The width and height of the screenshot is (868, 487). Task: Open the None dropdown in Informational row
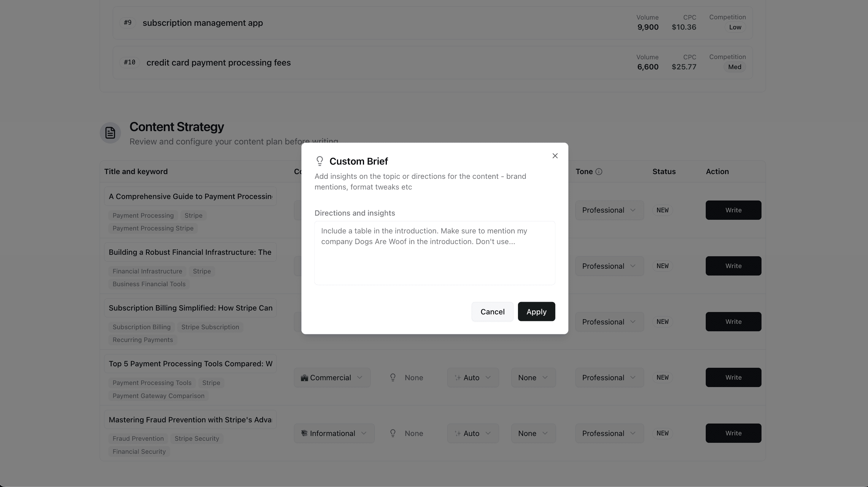pyautogui.click(x=533, y=433)
